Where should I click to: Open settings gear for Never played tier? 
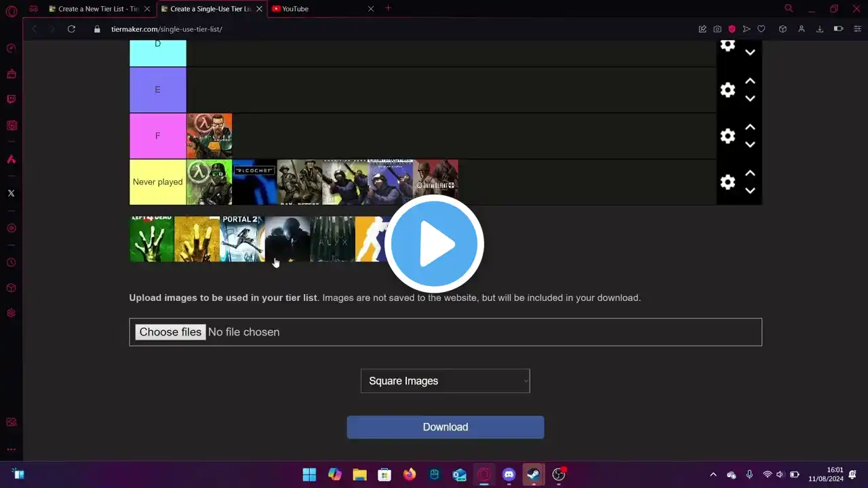(728, 182)
